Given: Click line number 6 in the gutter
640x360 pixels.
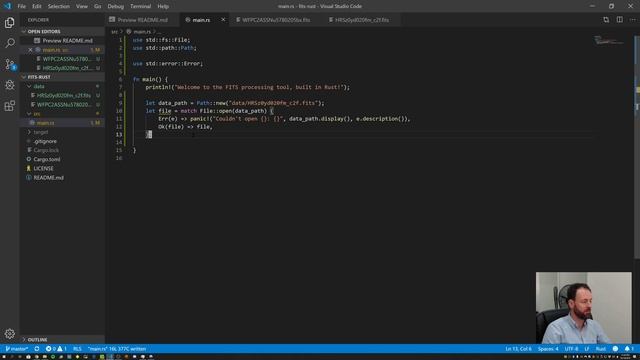Looking at the screenshot, I should [120, 79].
